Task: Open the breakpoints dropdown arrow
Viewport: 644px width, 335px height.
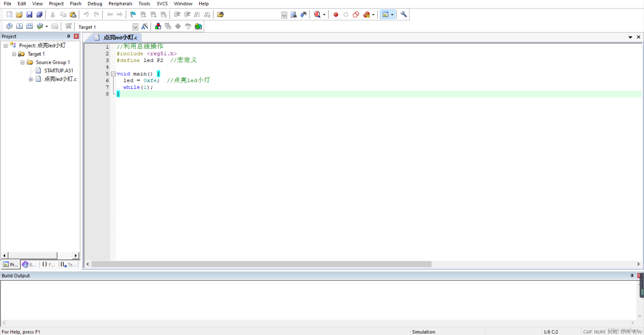Action: click(373, 15)
